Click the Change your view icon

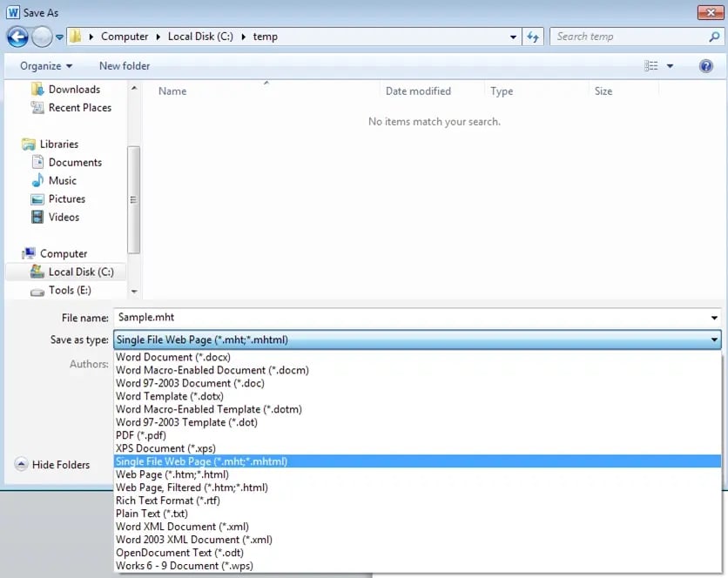(x=651, y=66)
